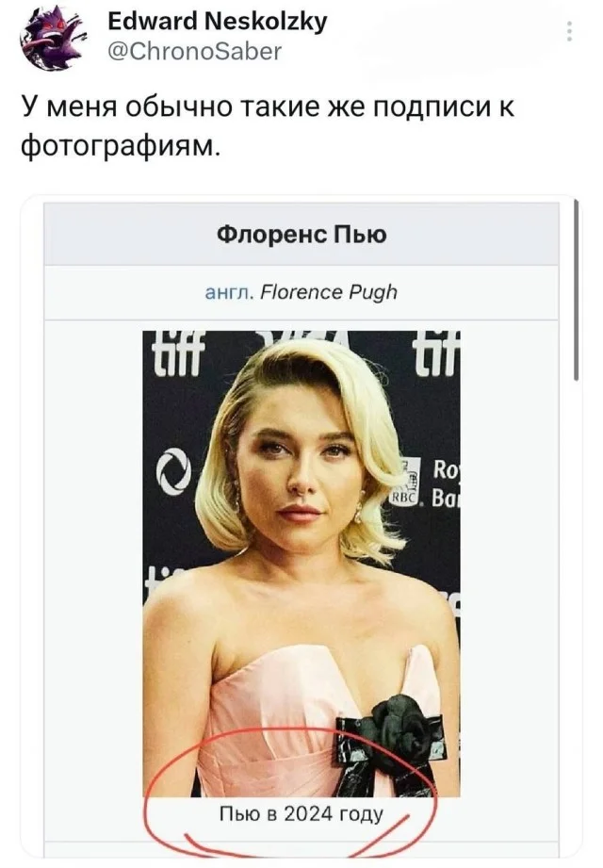Open the @ChronoSaber handle link
603x868 pixels.
pos(196,51)
